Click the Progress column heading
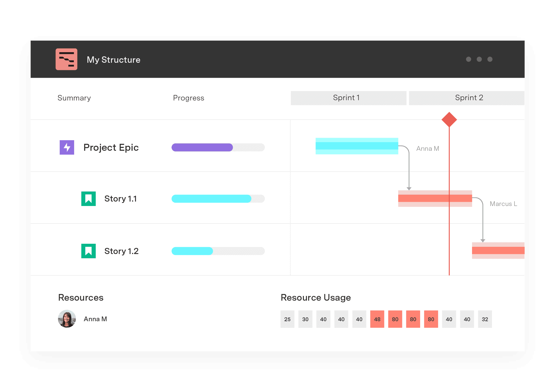555x392 pixels. [x=188, y=98]
